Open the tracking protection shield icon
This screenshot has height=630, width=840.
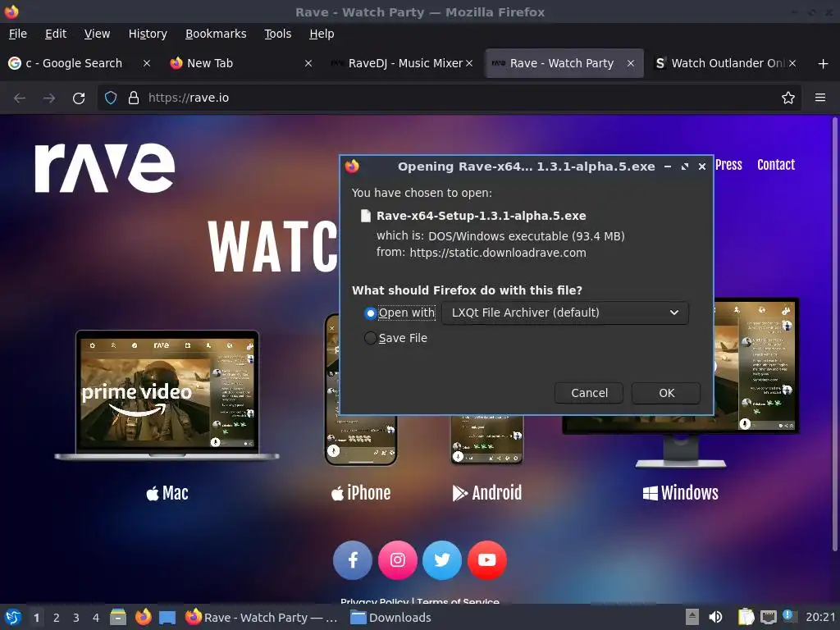click(x=111, y=98)
